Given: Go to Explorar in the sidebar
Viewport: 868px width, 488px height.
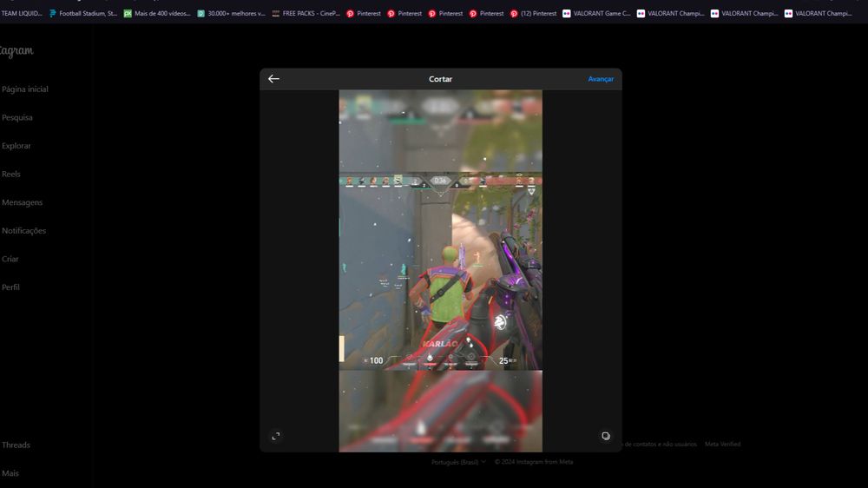Looking at the screenshot, I should (x=16, y=146).
